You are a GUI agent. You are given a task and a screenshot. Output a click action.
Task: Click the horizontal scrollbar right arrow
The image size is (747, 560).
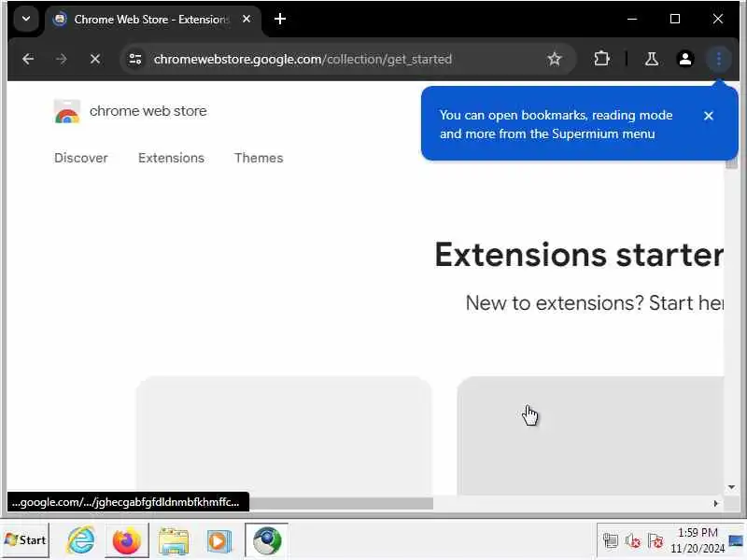pyautogui.click(x=715, y=503)
